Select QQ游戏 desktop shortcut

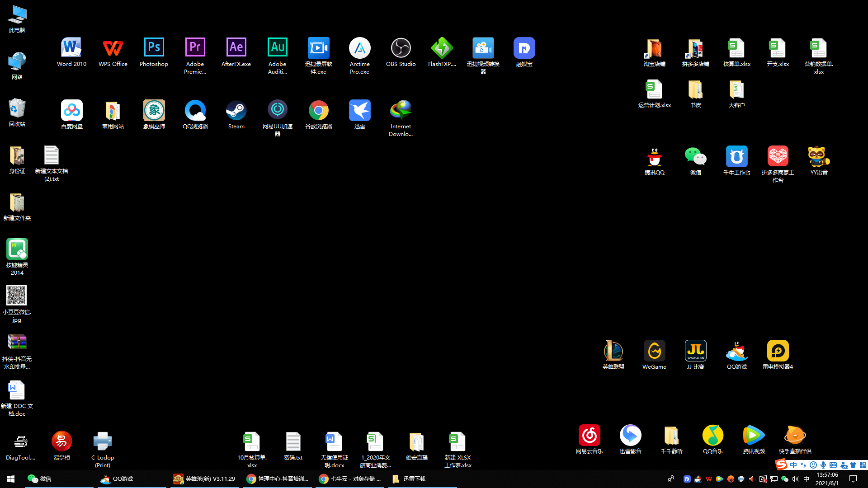pyautogui.click(x=736, y=355)
